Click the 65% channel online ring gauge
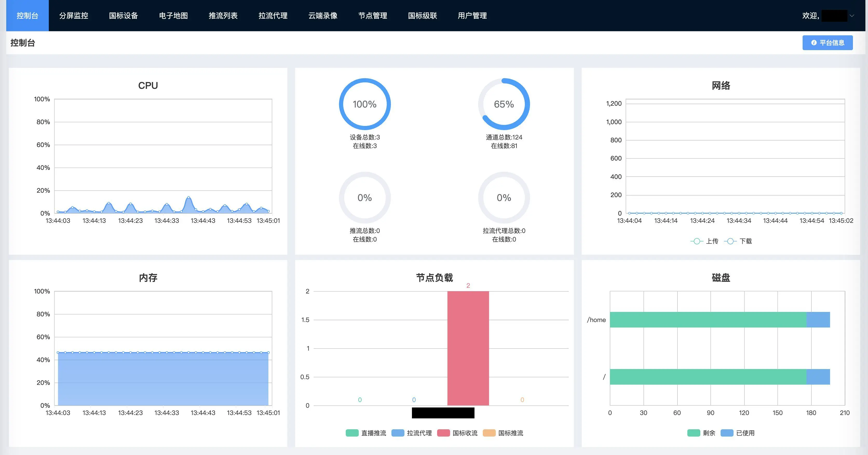This screenshot has width=868, height=455. point(504,104)
